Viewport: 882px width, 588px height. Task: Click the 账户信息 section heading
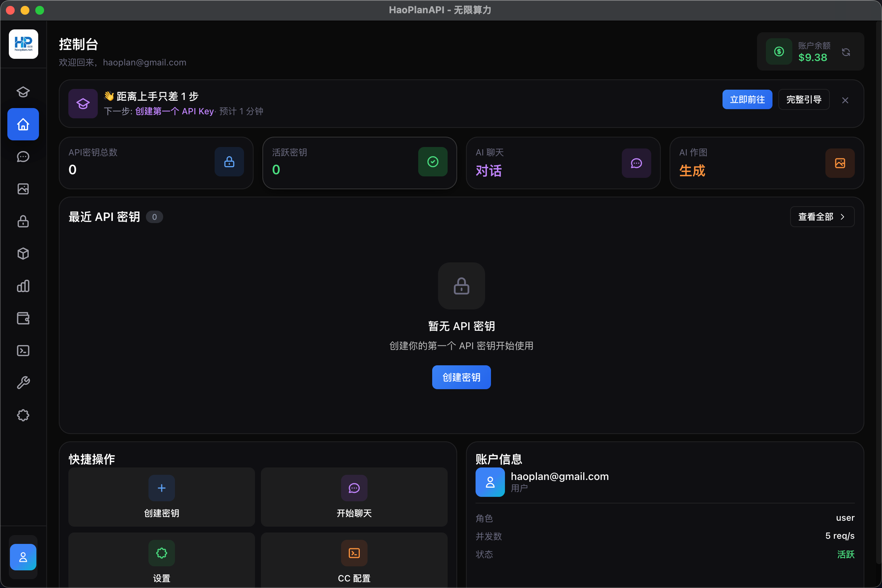tap(499, 459)
